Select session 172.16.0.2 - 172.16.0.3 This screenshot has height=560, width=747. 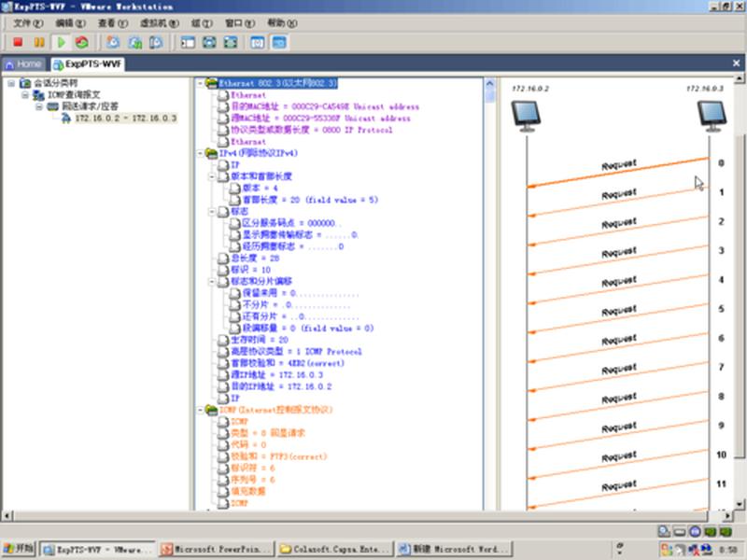click(x=125, y=119)
